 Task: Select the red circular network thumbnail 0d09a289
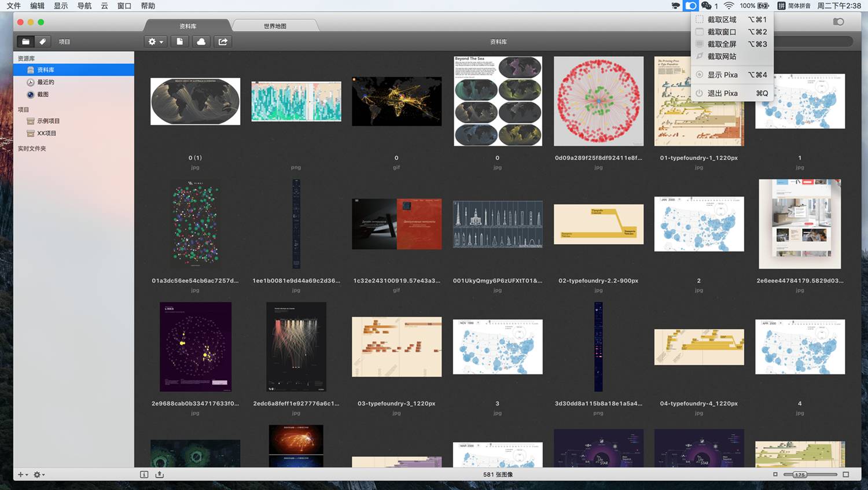598,101
